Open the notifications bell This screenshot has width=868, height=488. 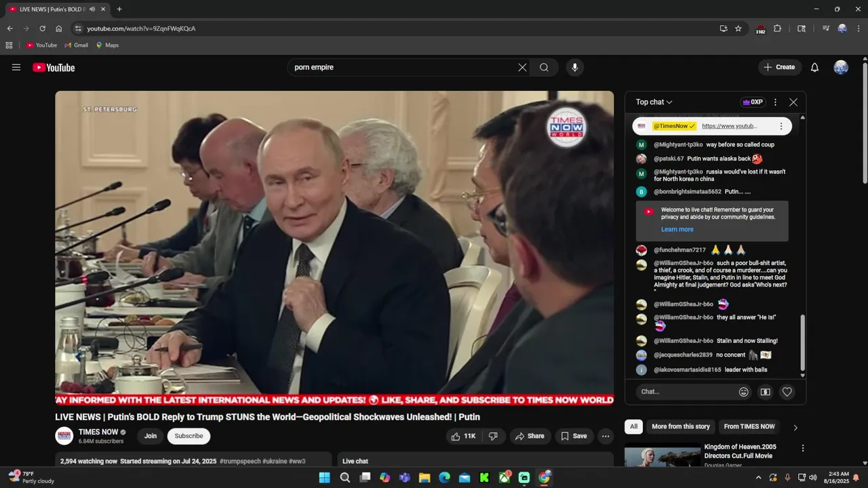[814, 67]
